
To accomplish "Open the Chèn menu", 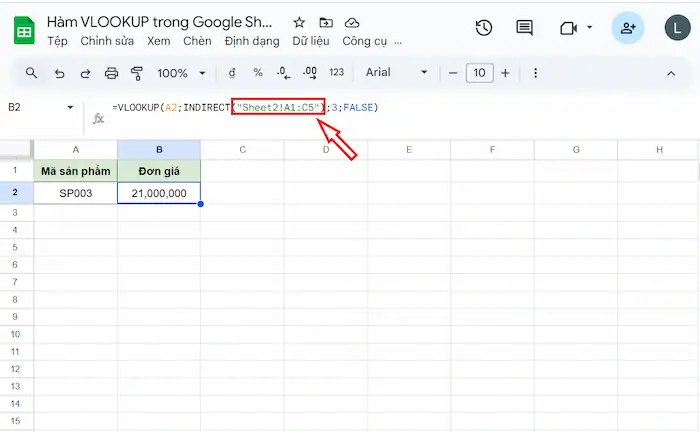I will tap(197, 41).
